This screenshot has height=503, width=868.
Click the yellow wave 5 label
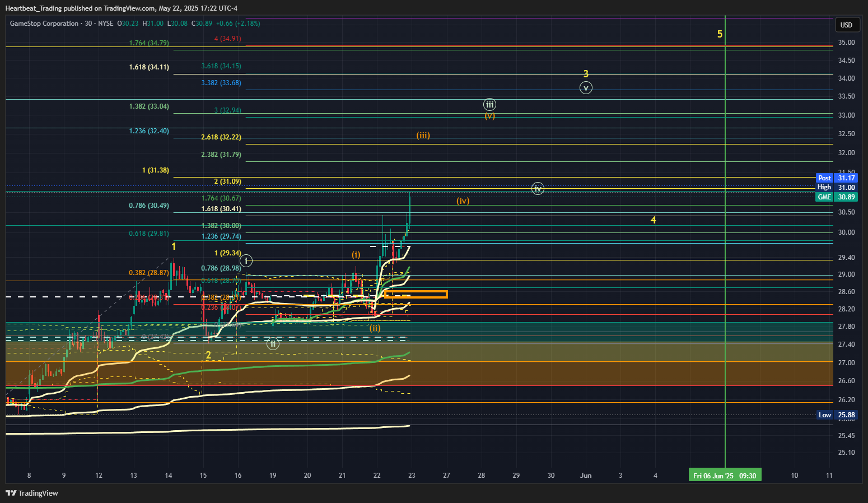(x=720, y=34)
